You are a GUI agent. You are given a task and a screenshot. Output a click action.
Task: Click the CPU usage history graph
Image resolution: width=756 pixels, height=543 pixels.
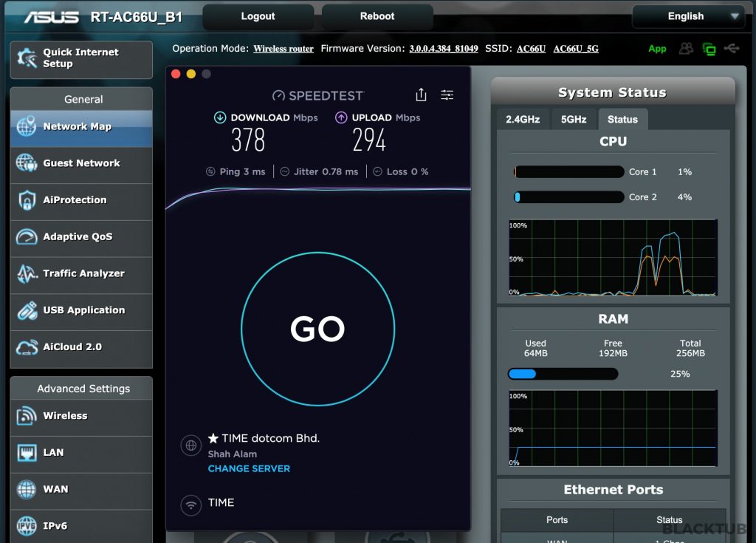613,257
